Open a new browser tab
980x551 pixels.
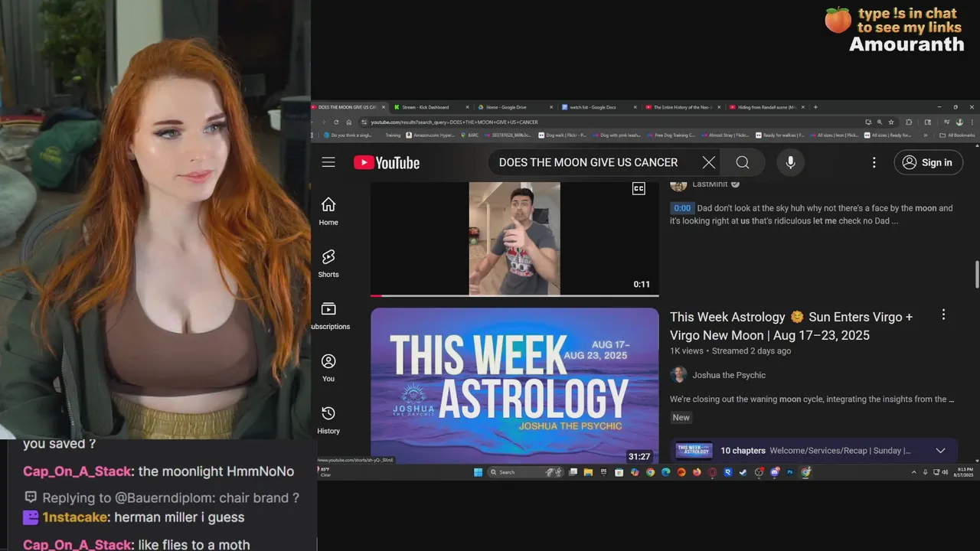coord(815,107)
